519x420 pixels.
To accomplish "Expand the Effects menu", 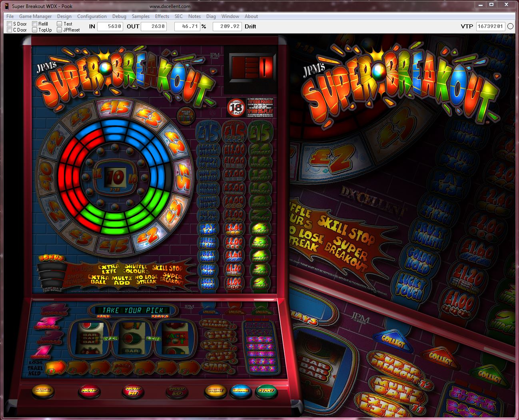I will [x=162, y=16].
